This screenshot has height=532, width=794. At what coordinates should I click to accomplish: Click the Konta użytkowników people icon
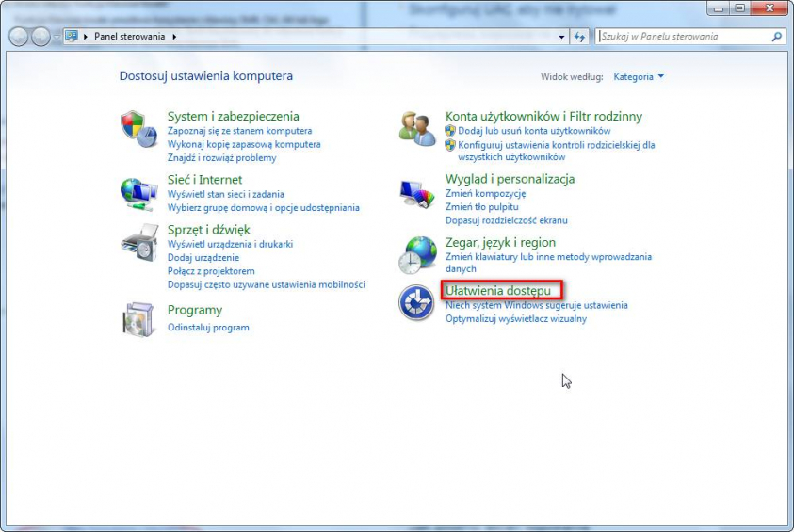pos(416,128)
